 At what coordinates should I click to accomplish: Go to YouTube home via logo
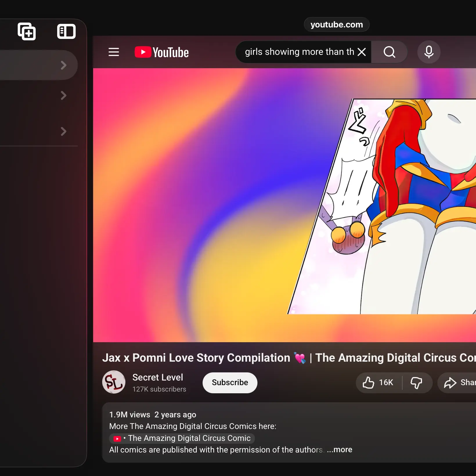(x=162, y=52)
